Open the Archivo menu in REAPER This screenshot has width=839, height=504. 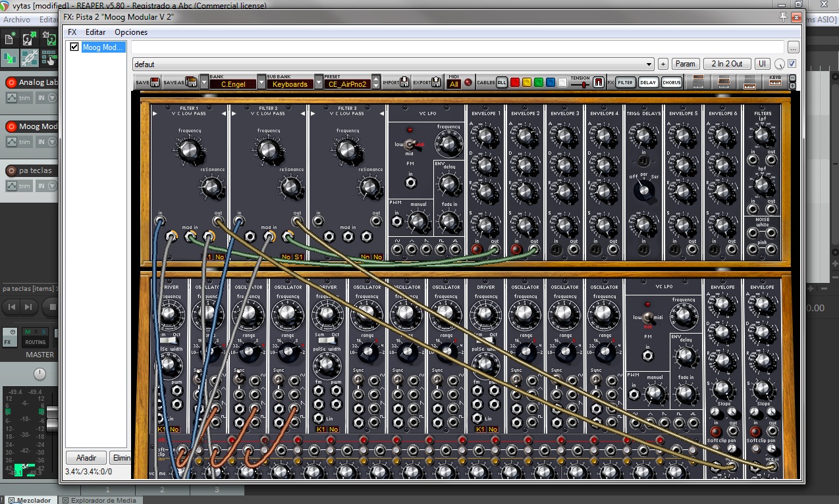(x=16, y=20)
